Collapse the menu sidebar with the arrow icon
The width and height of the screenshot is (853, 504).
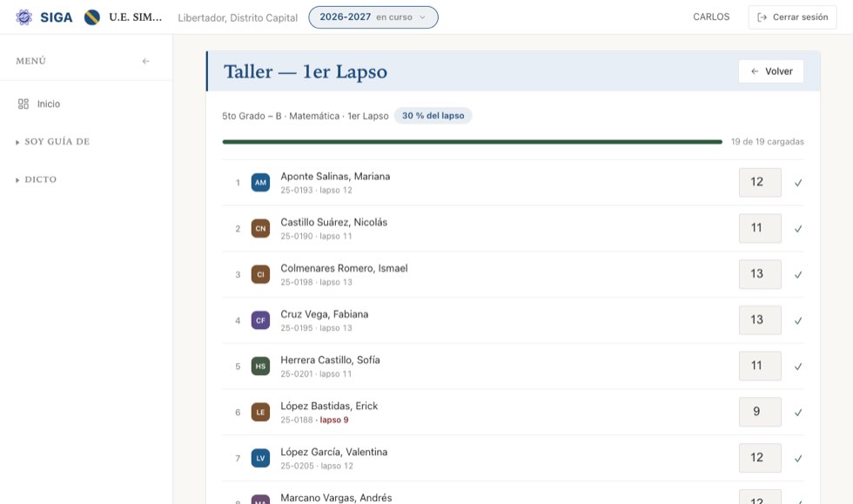point(146,61)
